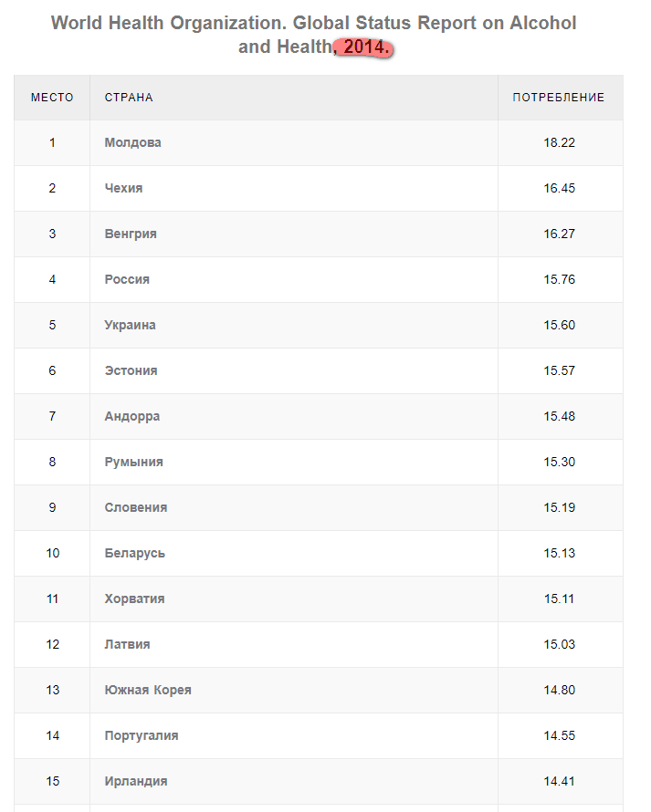The image size is (651, 812).
Task: Click the МЕСТО column header
Action: (x=52, y=98)
